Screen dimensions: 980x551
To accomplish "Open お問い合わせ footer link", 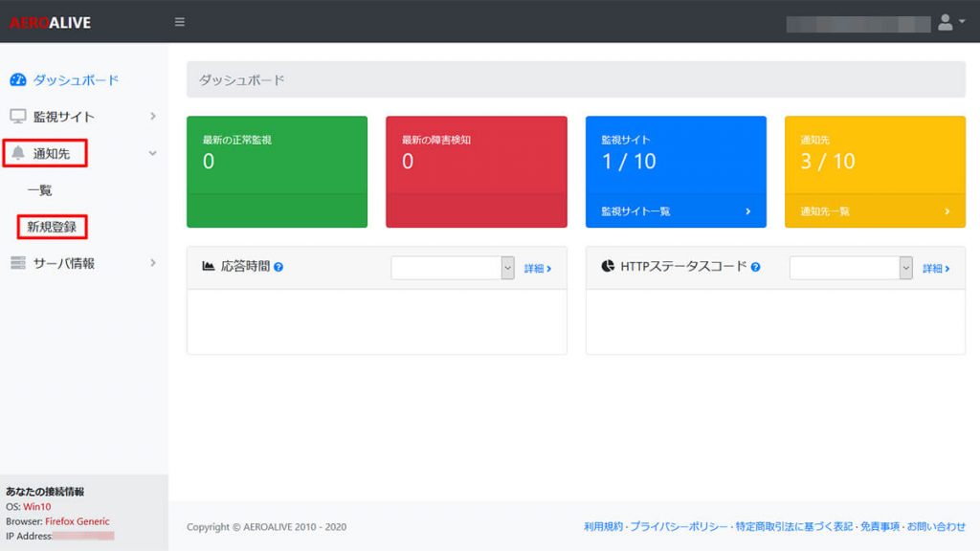I will [x=936, y=527].
